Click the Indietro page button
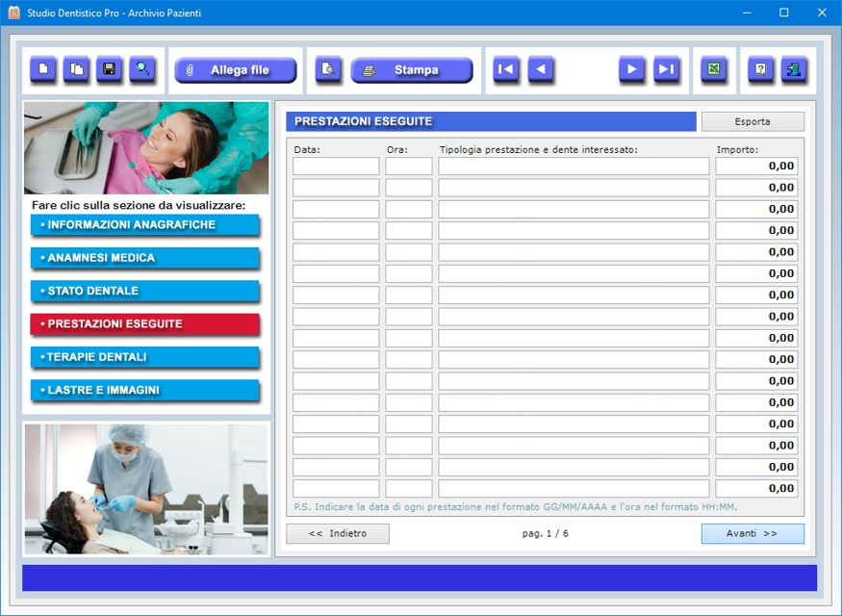 pos(338,534)
